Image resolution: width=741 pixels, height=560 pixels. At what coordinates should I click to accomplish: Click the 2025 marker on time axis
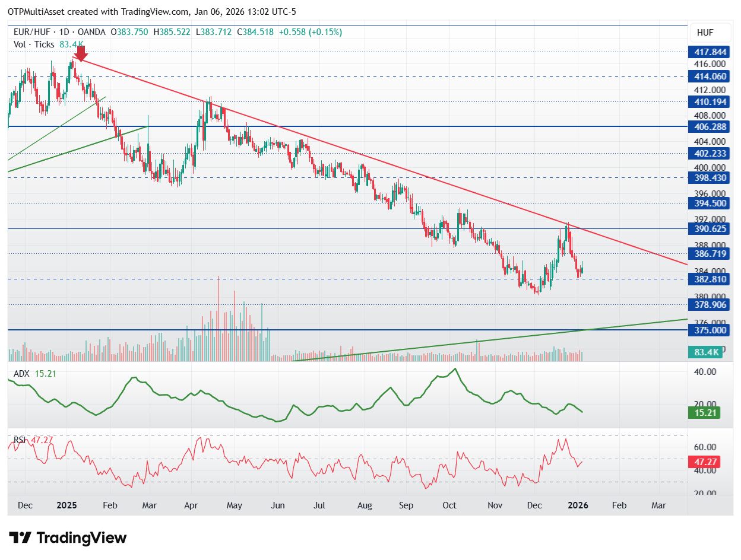[x=66, y=505]
